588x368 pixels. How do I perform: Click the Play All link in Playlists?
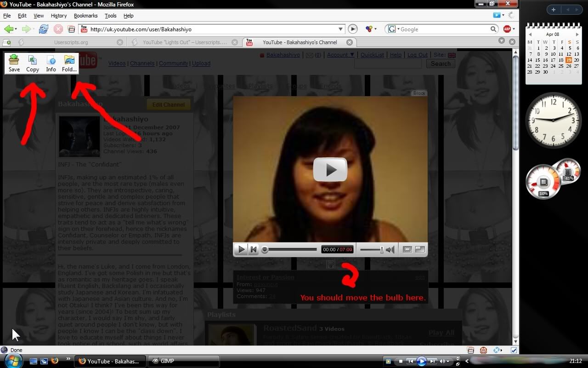[x=441, y=333]
